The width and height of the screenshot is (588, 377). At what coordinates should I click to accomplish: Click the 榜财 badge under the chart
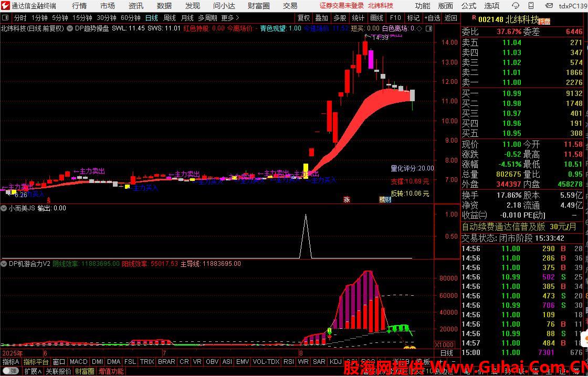pos(385,200)
